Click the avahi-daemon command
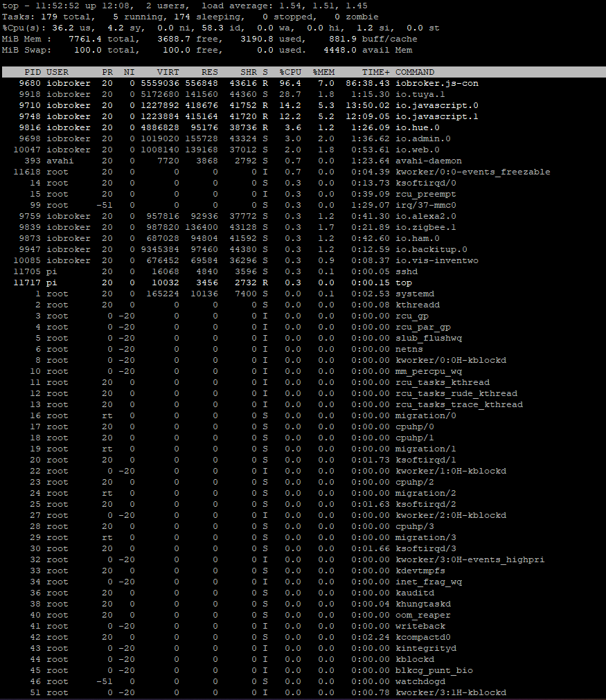The height and width of the screenshot is (700, 606). click(429, 161)
